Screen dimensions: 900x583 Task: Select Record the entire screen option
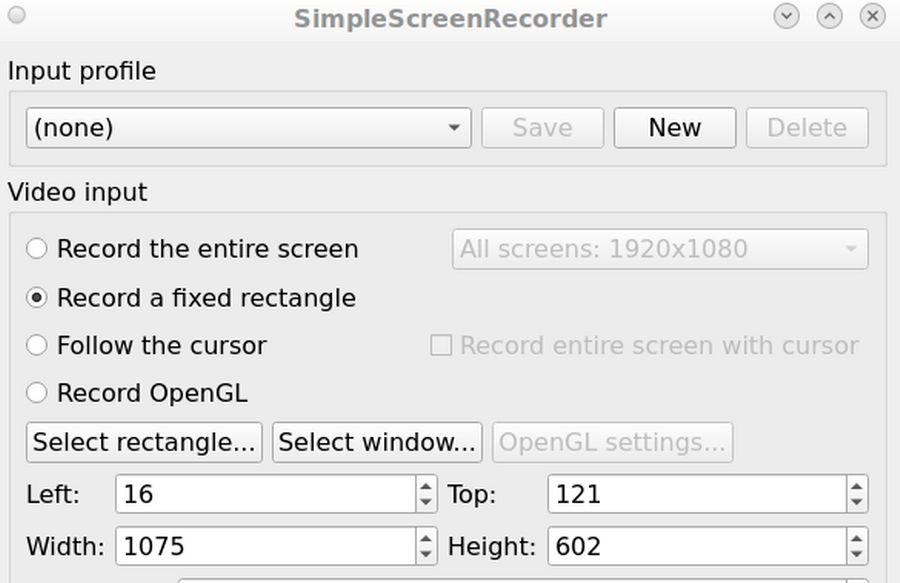37,249
